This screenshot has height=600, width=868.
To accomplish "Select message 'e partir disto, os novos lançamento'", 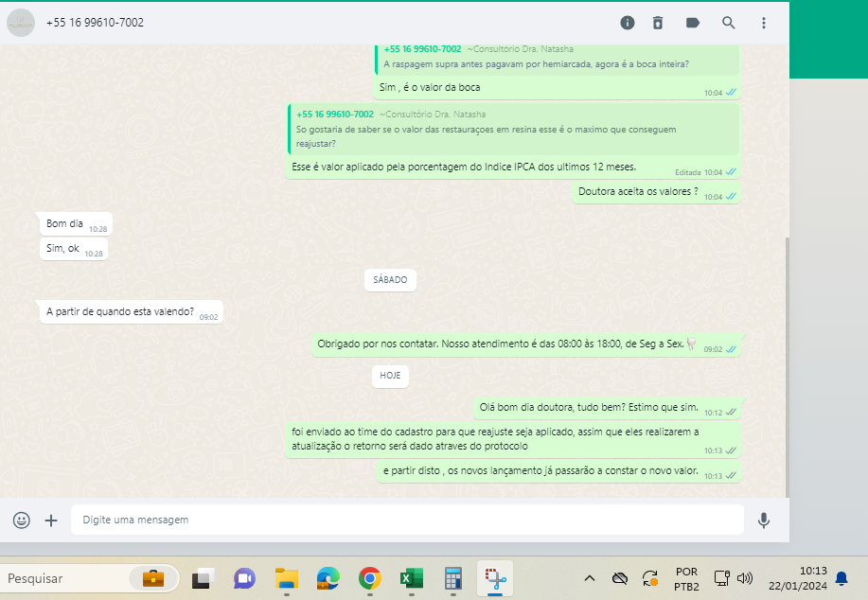I will (558, 471).
